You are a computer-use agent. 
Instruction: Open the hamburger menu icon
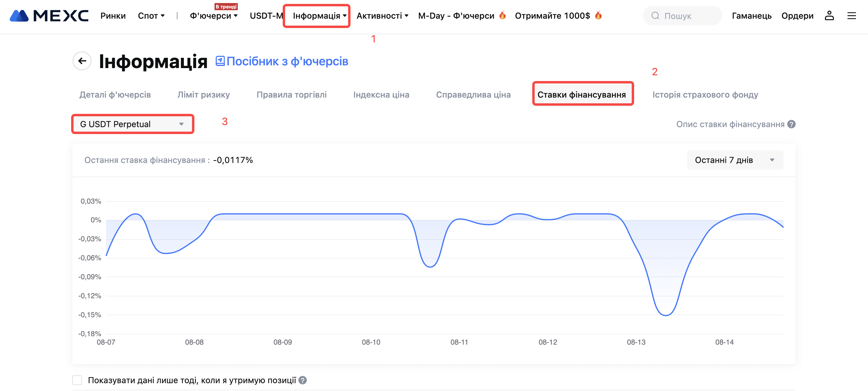(851, 16)
